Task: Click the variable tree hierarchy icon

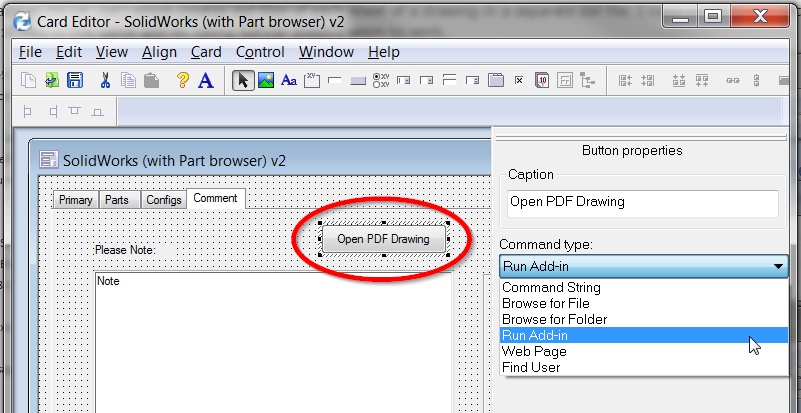Action: pos(587,80)
